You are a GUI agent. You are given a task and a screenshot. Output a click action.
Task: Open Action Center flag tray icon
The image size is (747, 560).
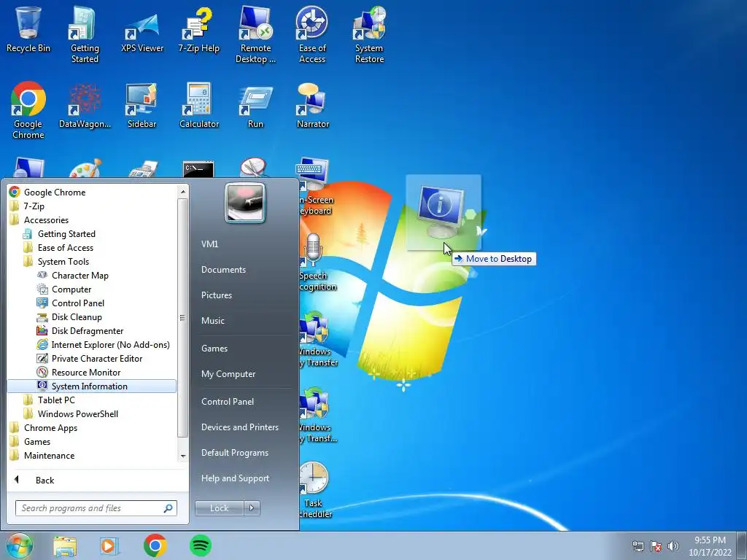pyautogui.click(x=656, y=546)
